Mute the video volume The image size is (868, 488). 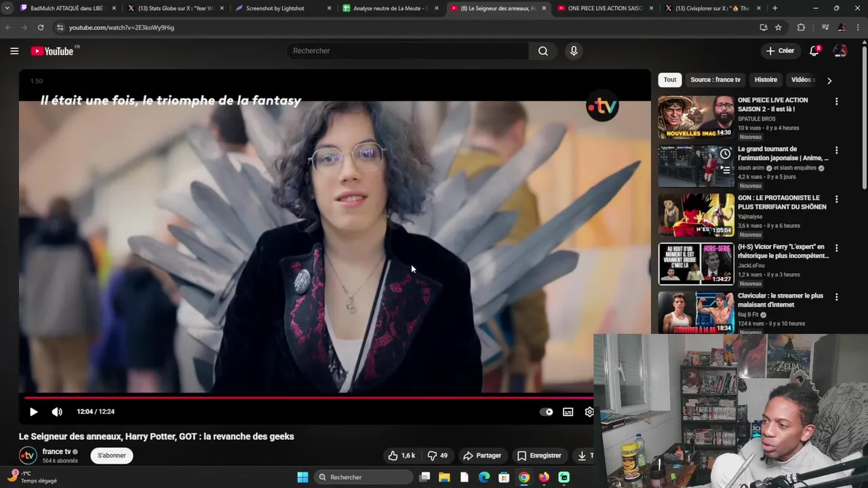pos(57,411)
